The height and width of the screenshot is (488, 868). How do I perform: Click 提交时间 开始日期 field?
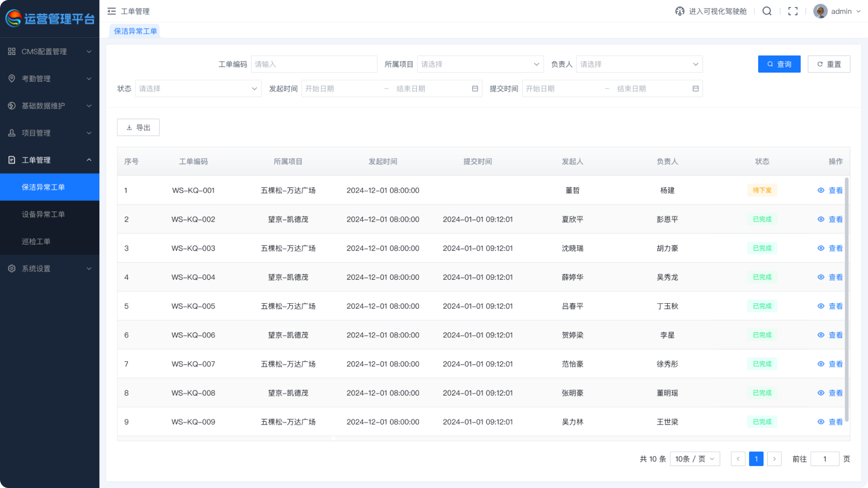[x=563, y=89]
